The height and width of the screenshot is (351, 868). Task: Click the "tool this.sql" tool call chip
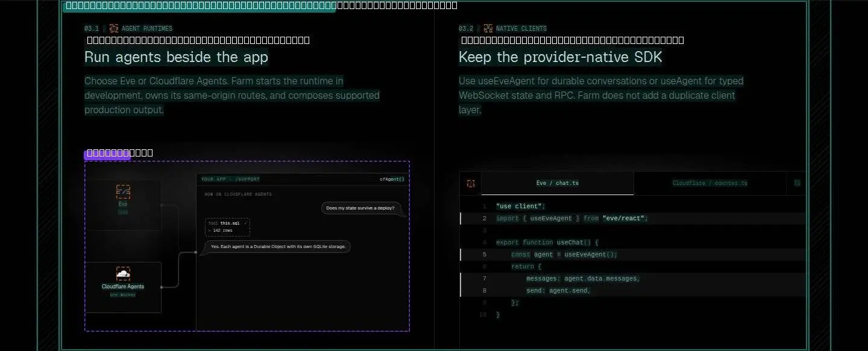[x=227, y=227]
